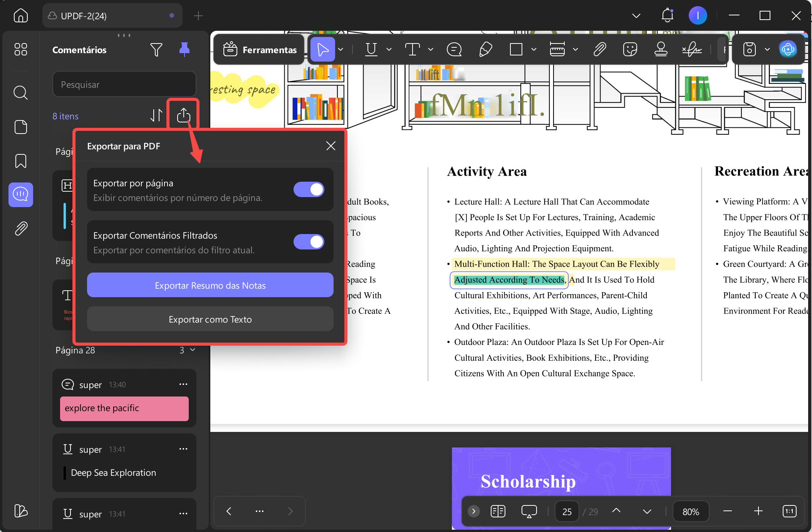Add a sticky note comment
Screen dimensions: 812x532
(454, 49)
